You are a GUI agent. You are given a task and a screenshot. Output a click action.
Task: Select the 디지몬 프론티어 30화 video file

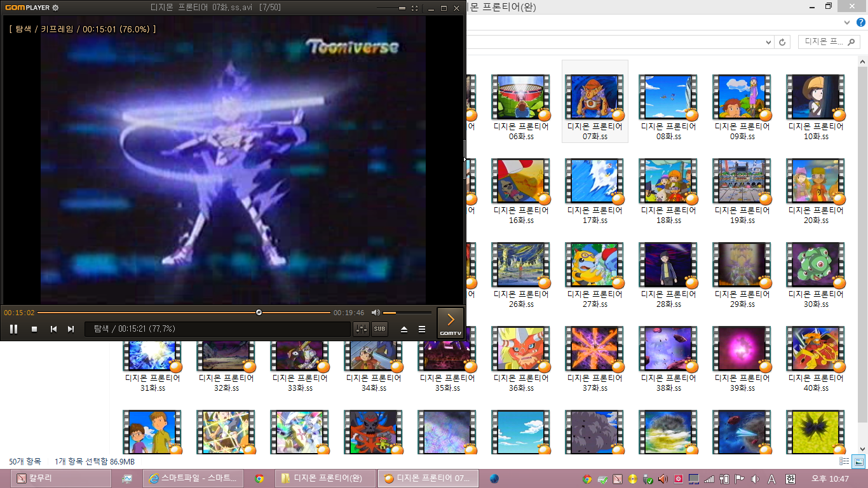(816, 276)
